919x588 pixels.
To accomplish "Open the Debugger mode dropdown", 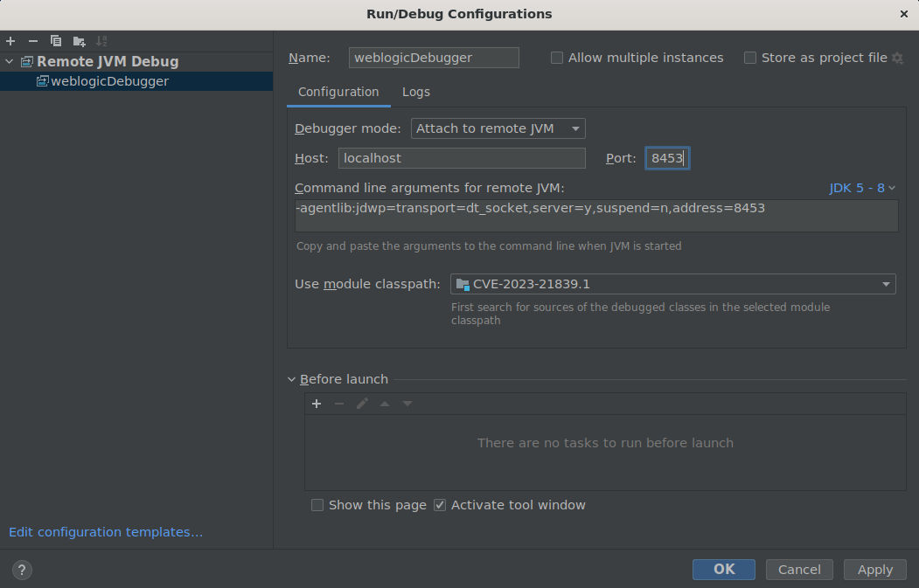I will [x=498, y=128].
